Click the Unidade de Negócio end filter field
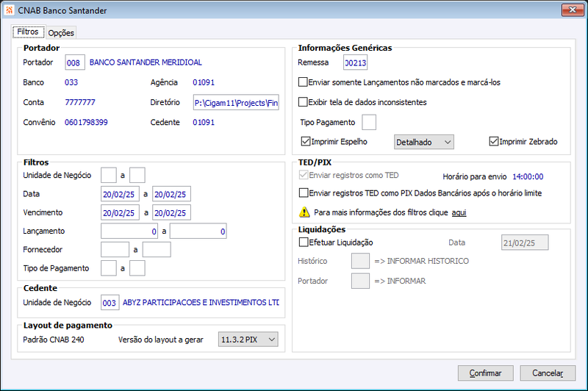Viewport: 588px width, 391px height. [x=137, y=175]
